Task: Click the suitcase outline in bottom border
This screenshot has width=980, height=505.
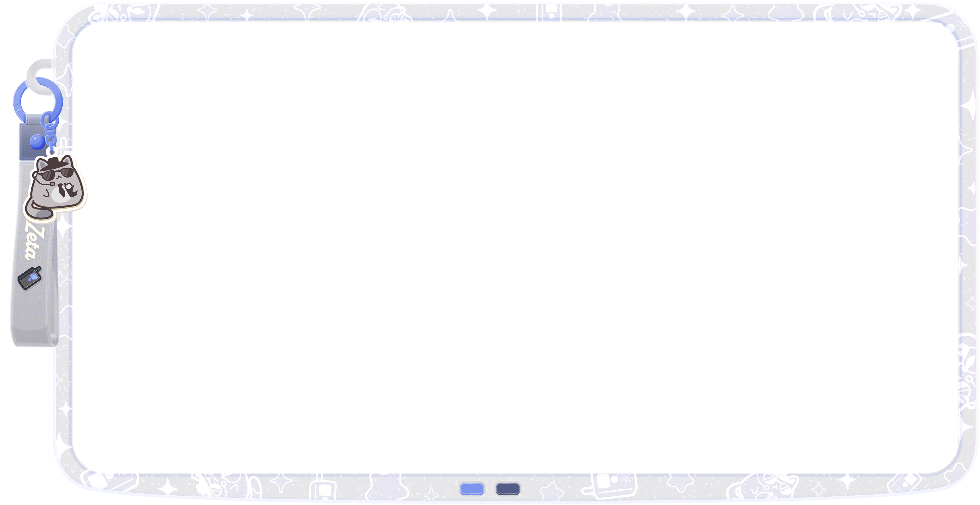Action: click(x=323, y=490)
